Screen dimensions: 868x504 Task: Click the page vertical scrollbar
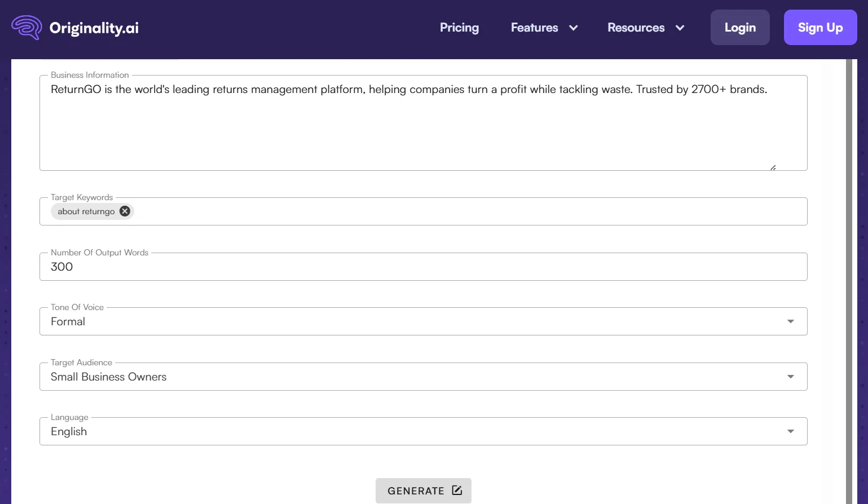click(x=849, y=281)
